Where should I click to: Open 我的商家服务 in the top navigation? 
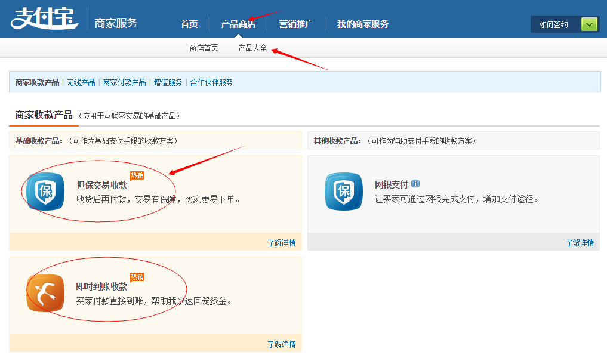pyautogui.click(x=362, y=24)
